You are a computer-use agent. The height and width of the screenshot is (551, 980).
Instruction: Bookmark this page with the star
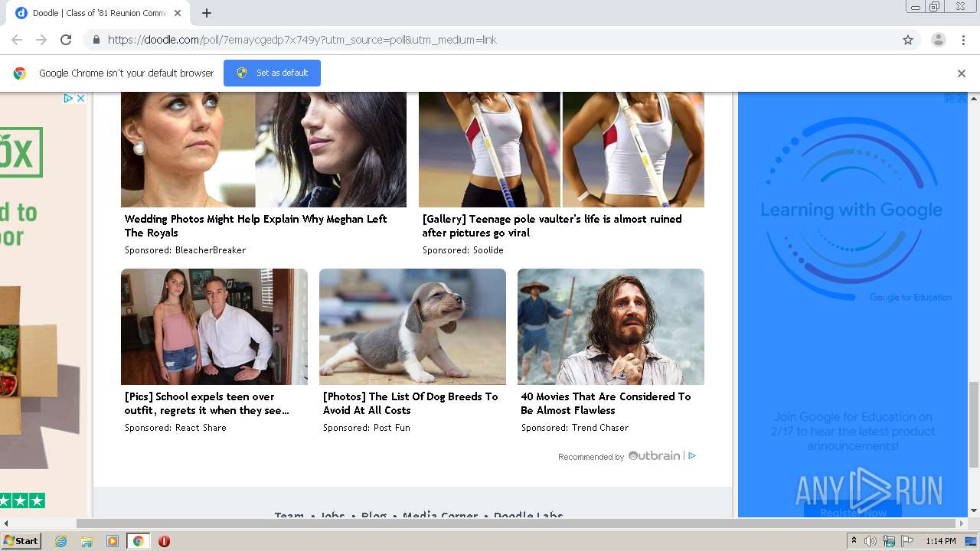pos(908,40)
